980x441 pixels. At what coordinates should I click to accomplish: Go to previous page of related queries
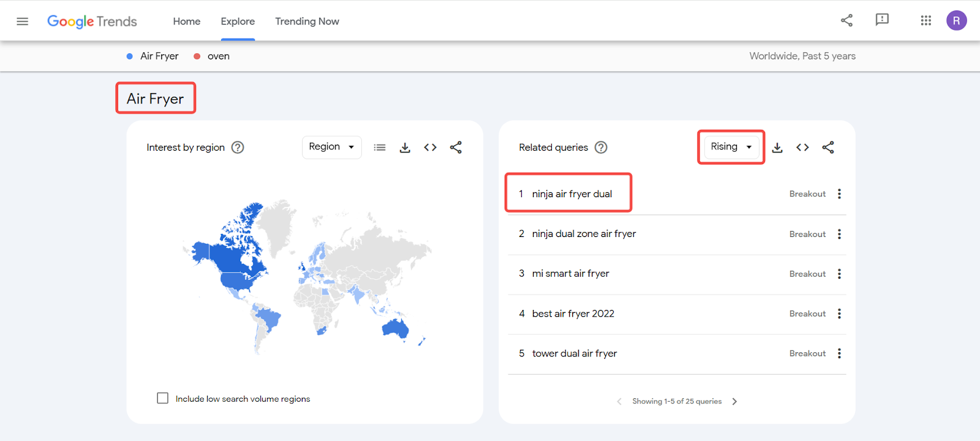click(619, 402)
